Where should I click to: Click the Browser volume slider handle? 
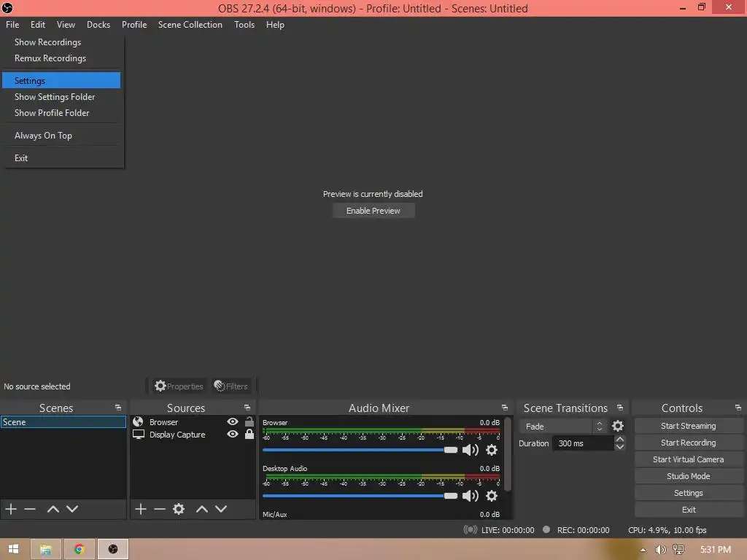click(451, 450)
